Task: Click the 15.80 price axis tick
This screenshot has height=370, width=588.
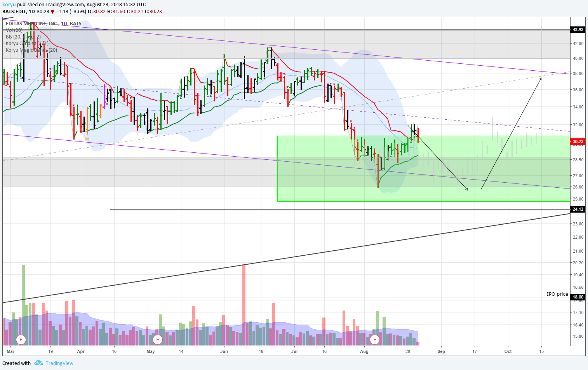Action: click(x=578, y=336)
